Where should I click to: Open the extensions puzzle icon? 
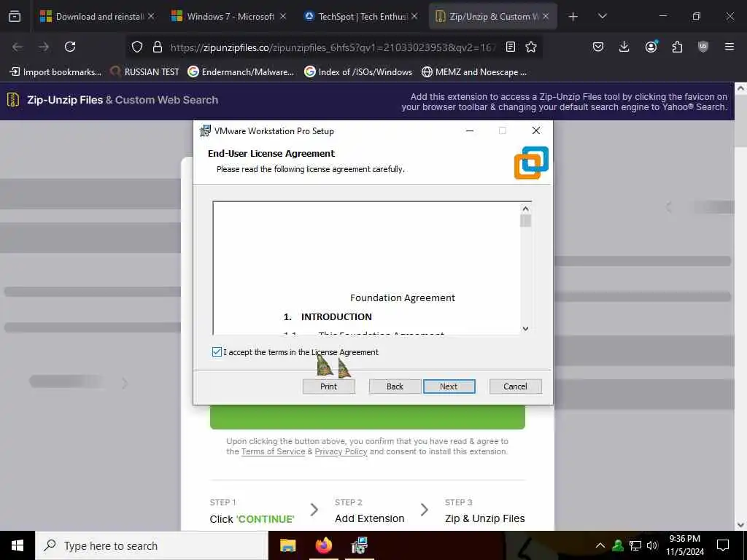(x=677, y=47)
